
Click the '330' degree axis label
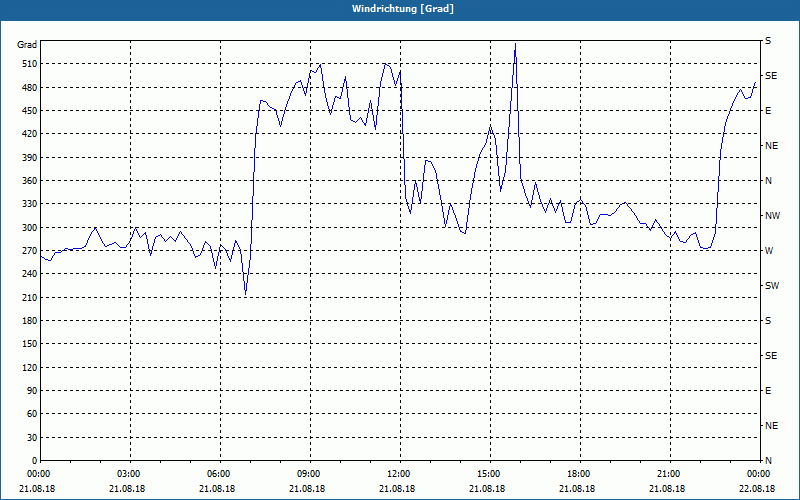coord(30,204)
